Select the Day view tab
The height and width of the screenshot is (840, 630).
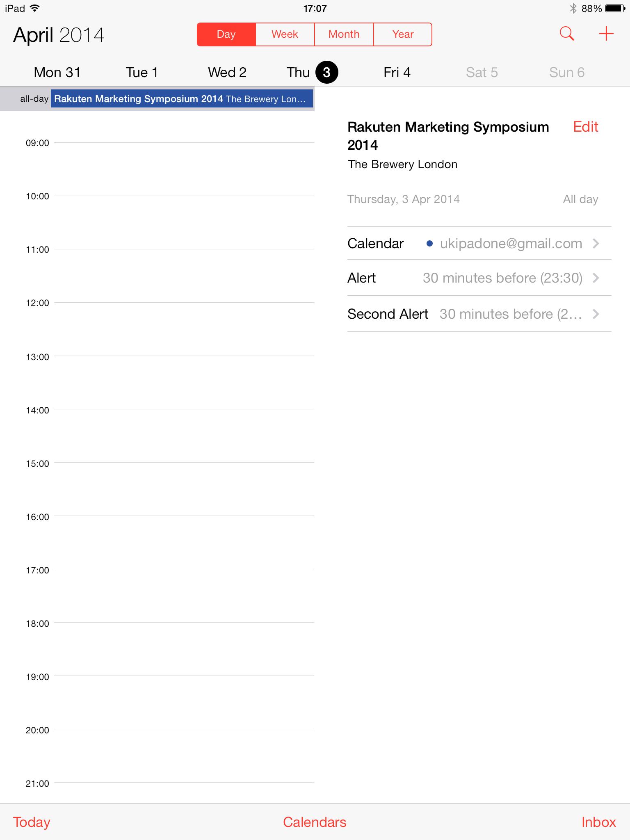[226, 34]
